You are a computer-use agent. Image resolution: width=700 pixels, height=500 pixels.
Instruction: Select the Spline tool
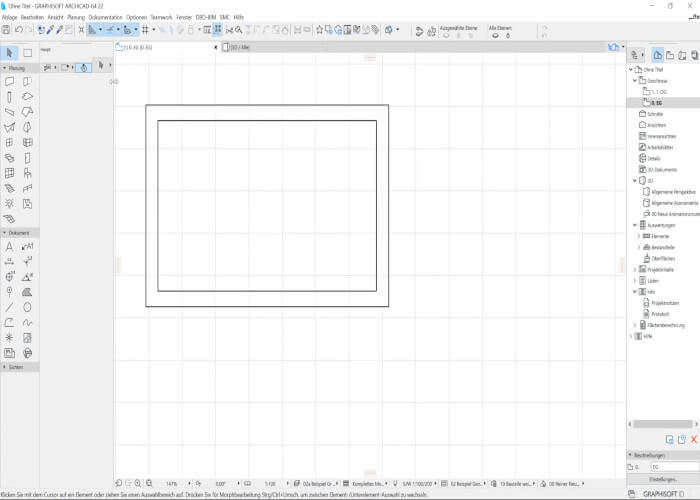[x=27, y=322]
